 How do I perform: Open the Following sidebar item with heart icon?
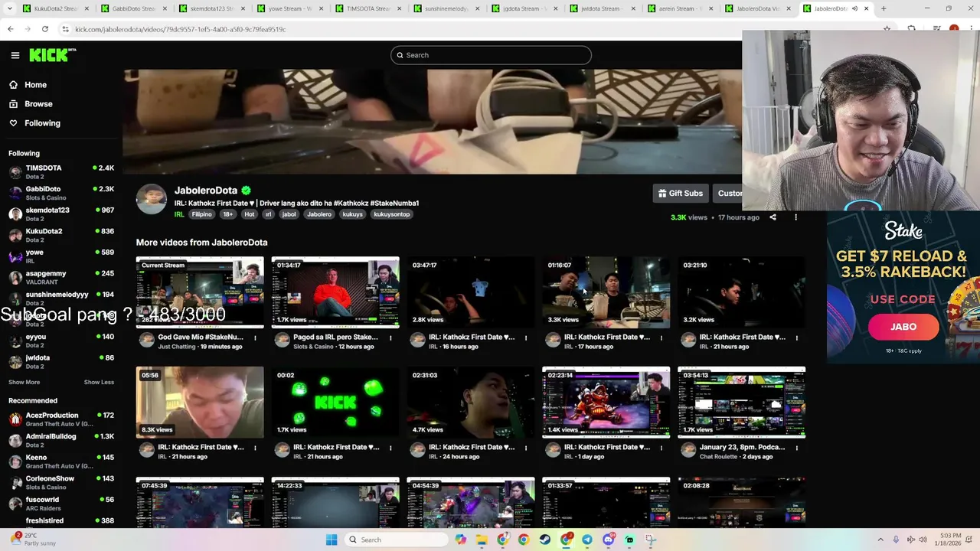pyautogui.click(x=42, y=123)
